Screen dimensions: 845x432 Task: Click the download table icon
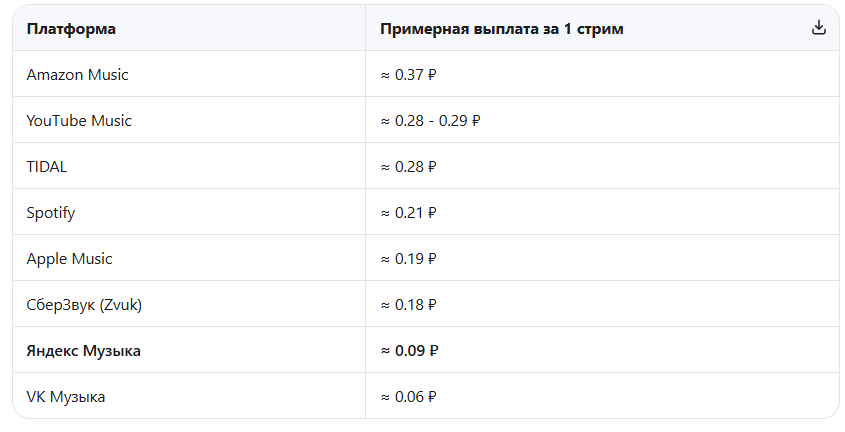(819, 27)
